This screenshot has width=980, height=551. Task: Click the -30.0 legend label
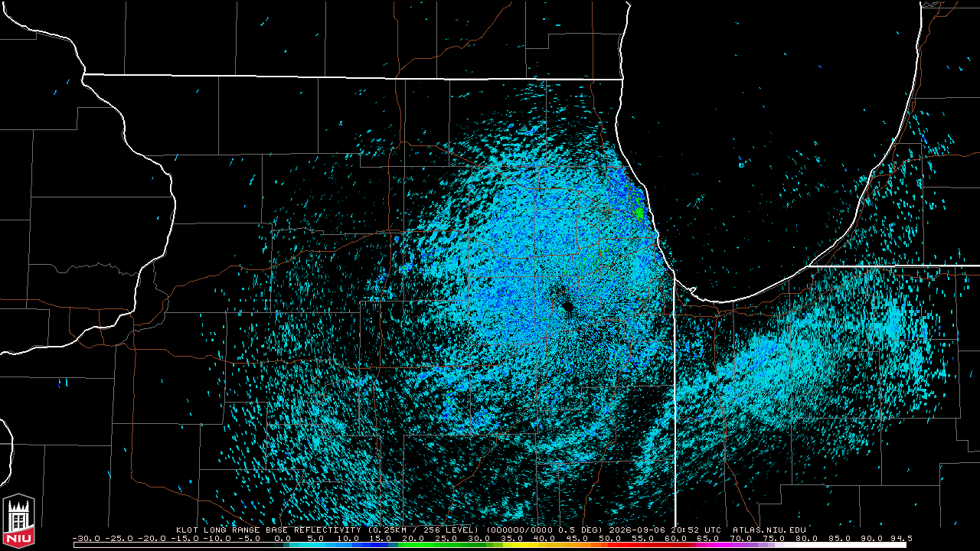(x=87, y=538)
